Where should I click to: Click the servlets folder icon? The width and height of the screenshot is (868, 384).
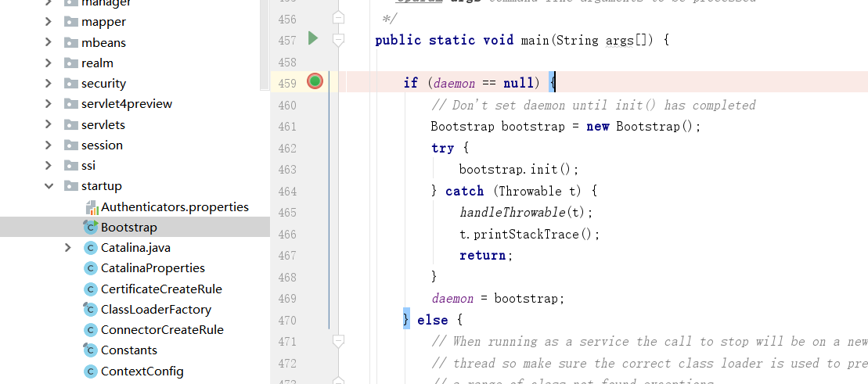click(x=71, y=124)
